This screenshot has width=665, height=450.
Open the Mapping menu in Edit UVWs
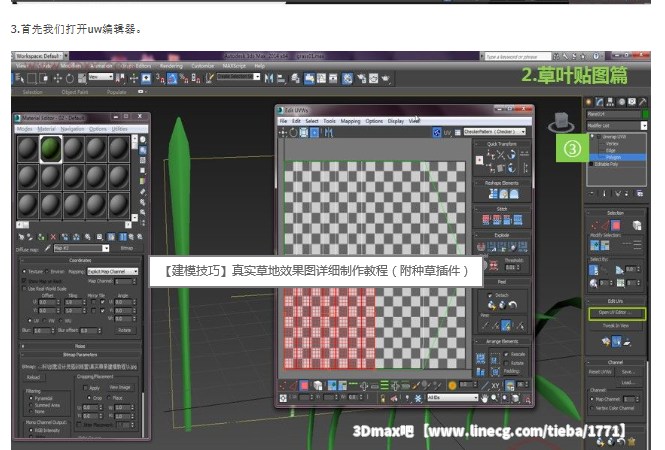pyautogui.click(x=350, y=121)
